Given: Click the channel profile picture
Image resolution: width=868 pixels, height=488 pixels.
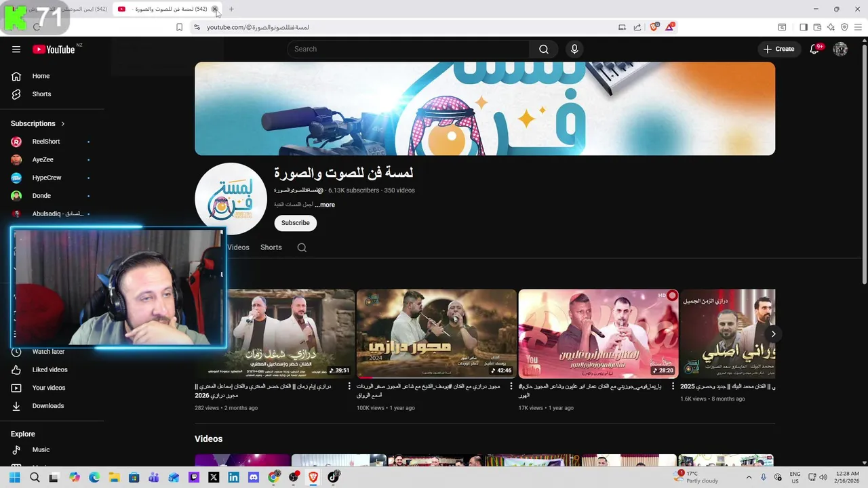Looking at the screenshot, I should 231,199.
